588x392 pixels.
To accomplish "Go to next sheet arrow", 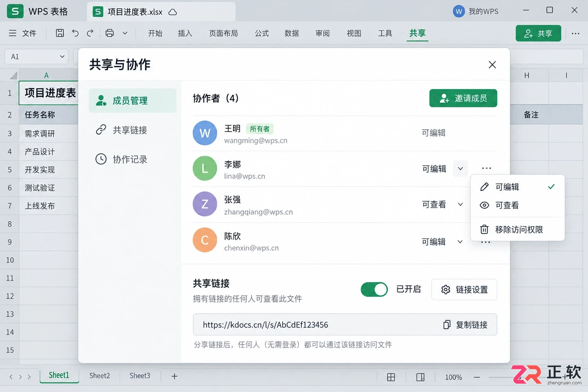I will [29, 376].
